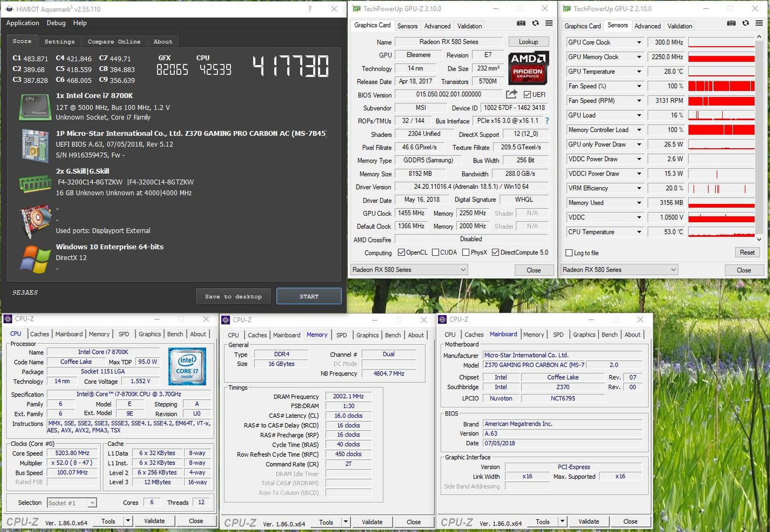The height and width of the screenshot is (532, 770).
Task: Open the GPU Core Clock sensor dropdown
Action: (x=639, y=42)
